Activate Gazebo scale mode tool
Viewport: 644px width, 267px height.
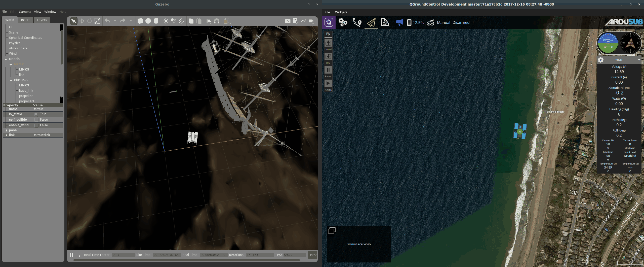[x=97, y=21]
